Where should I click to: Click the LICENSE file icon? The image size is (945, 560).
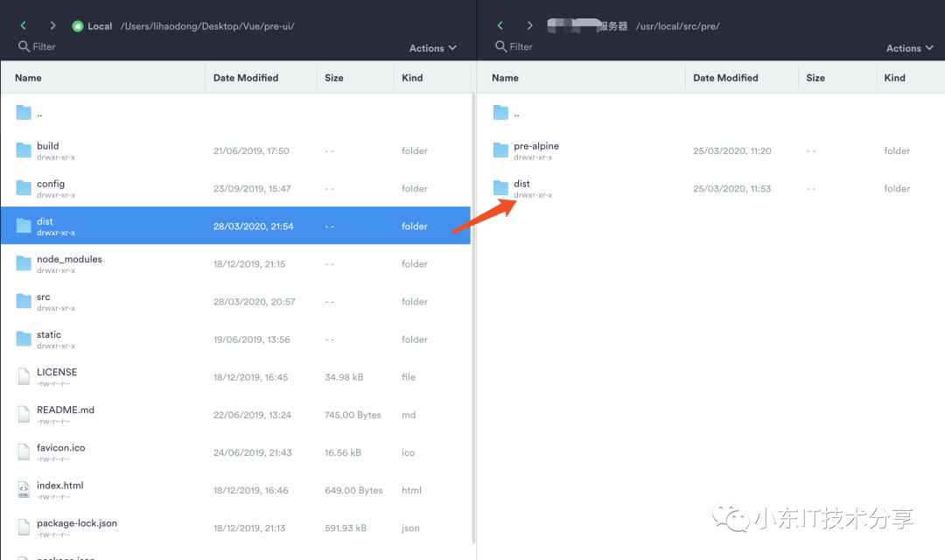[24, 377]
